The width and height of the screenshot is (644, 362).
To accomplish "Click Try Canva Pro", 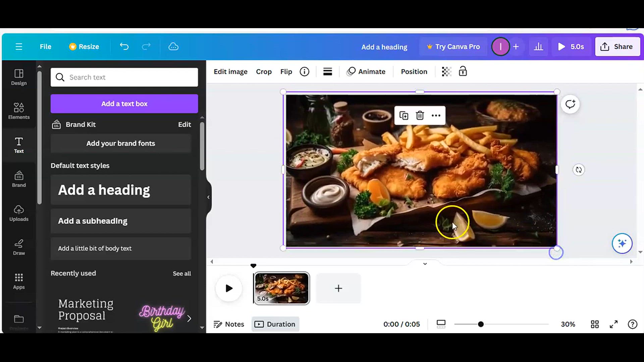I will (x=453, y=47).
